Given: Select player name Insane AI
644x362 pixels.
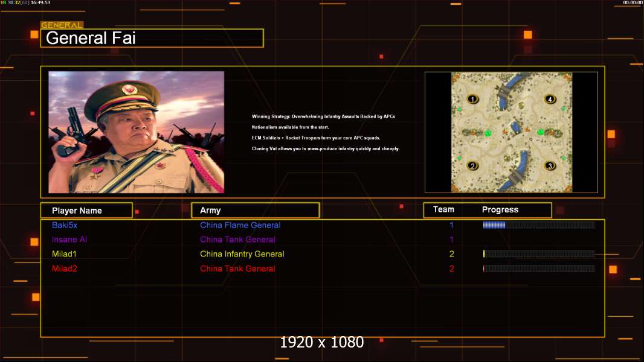Looking at the screenshot, I should point(69,240).
